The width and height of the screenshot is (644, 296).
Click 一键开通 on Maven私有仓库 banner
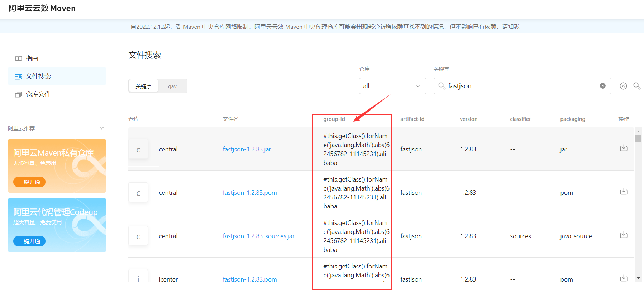[x=29, y=182]
